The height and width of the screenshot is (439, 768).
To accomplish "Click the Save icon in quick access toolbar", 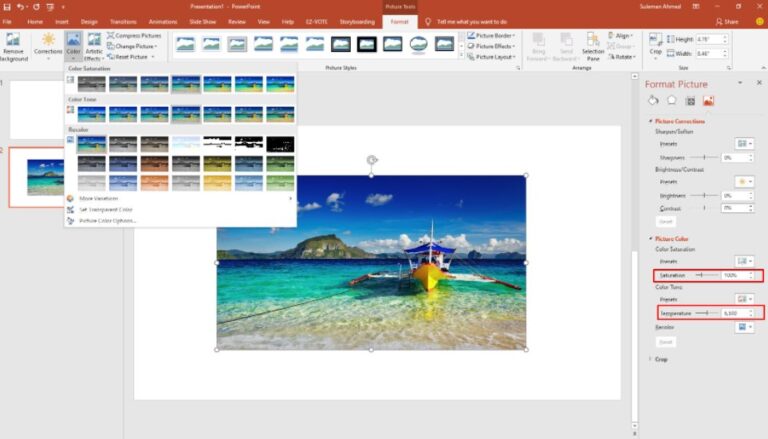I will click(7, 7).
